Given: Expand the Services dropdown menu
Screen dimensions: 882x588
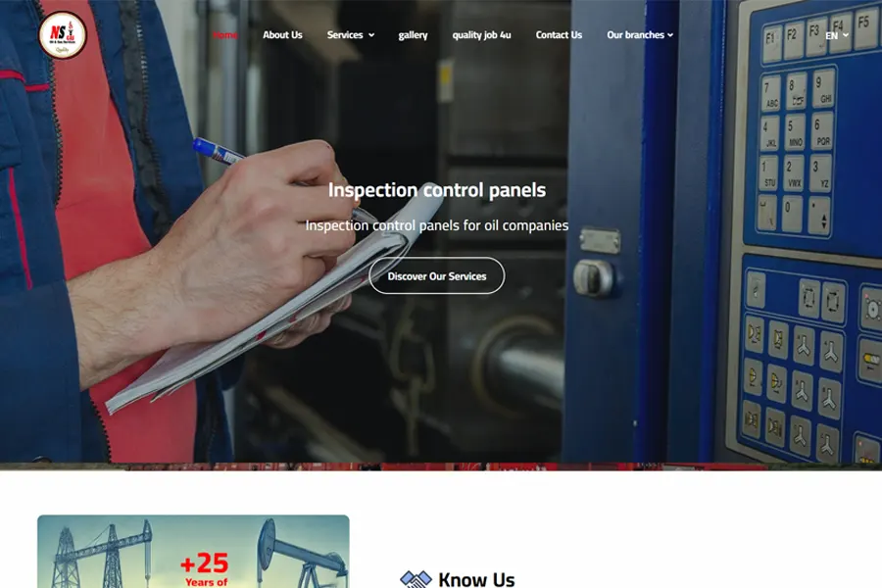Looking at the screenshot, I should (351, 35).
